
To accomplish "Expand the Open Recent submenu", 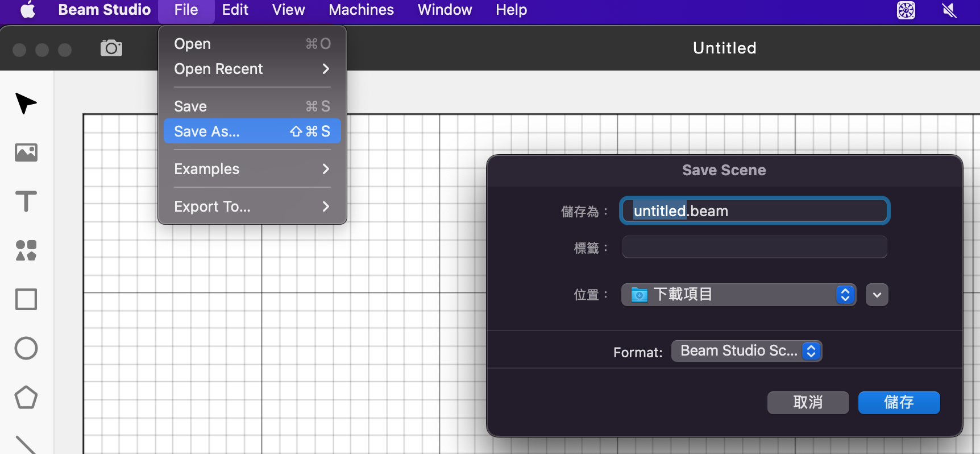I will click(252, 69).
